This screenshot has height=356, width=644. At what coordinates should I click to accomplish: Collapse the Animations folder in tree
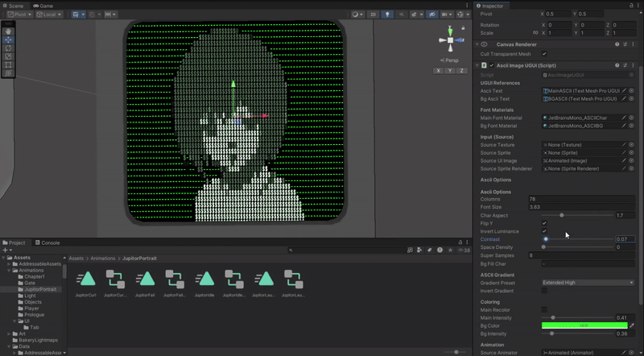coord(9,271)
